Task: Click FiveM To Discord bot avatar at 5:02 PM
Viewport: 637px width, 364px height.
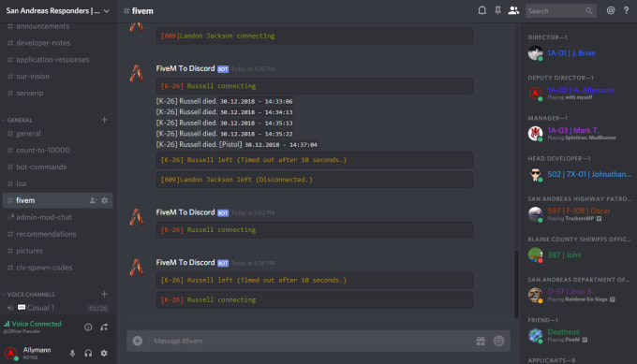Action: point(137,217)
